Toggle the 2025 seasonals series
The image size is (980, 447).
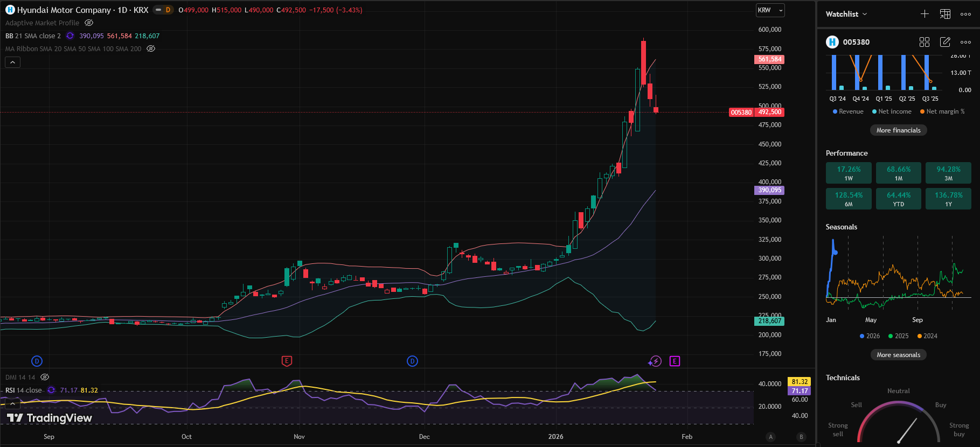pos(898,336)
